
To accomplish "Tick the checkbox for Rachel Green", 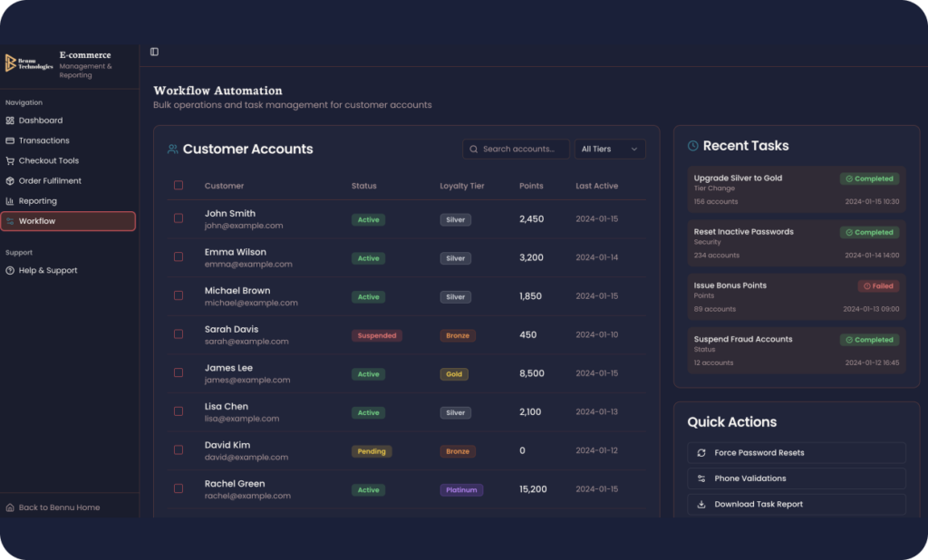I will (179, 489).
